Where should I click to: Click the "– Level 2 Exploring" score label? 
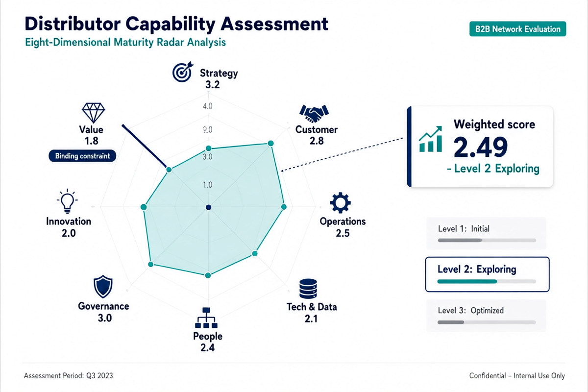[x=493, y=169]
